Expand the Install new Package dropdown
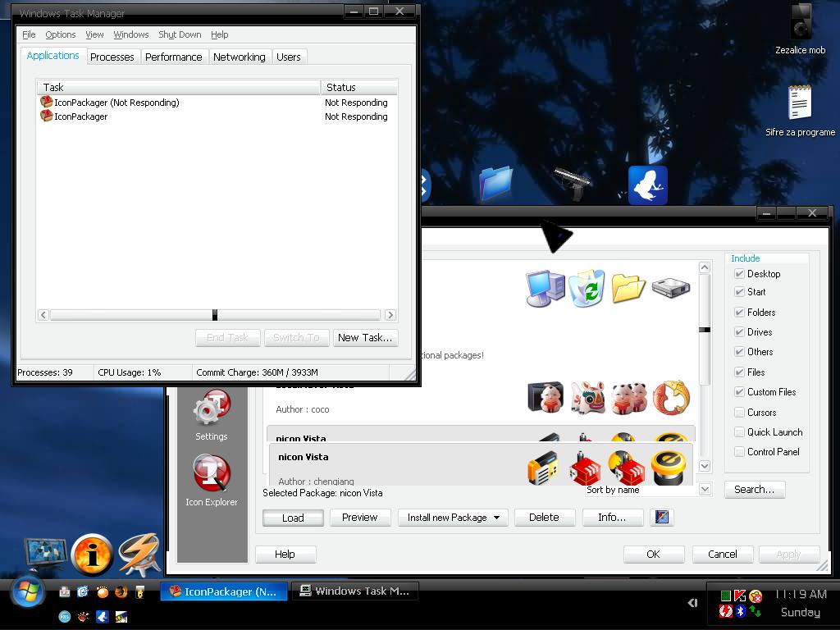The image size is (840, 630). coord(496,518)
